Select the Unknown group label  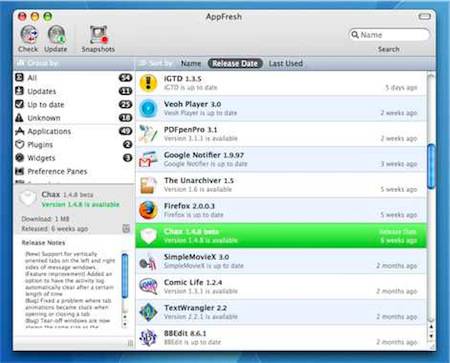click(x=44, y=118)
